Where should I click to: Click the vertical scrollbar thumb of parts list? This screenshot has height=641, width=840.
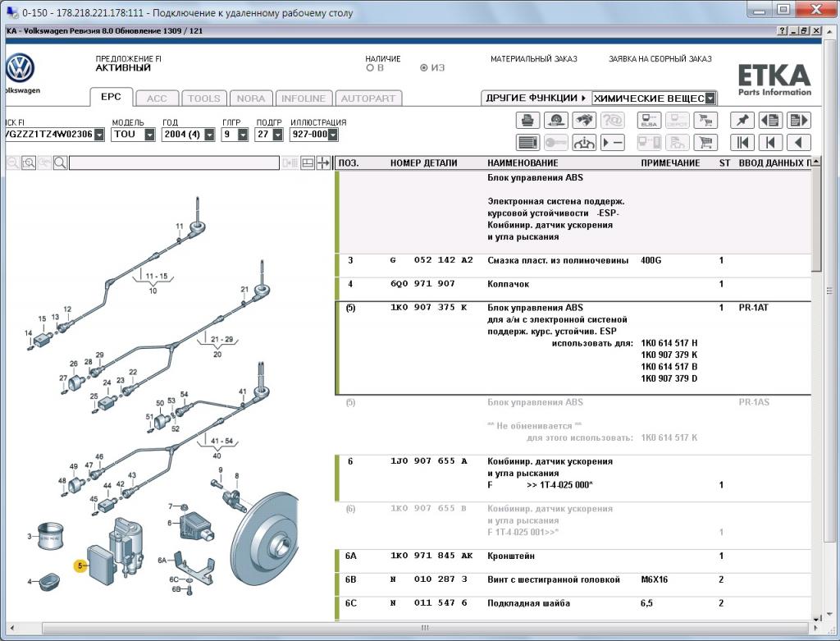point(816,220)
